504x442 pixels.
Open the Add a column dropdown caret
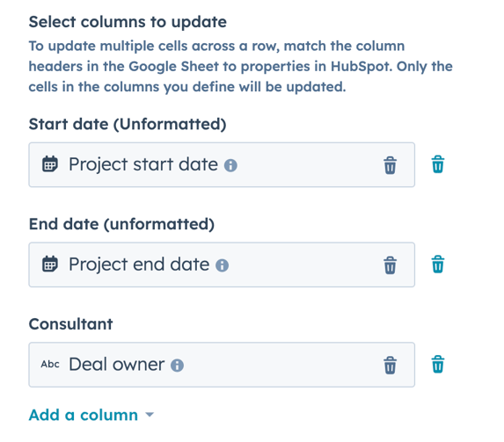pos(150,415)
